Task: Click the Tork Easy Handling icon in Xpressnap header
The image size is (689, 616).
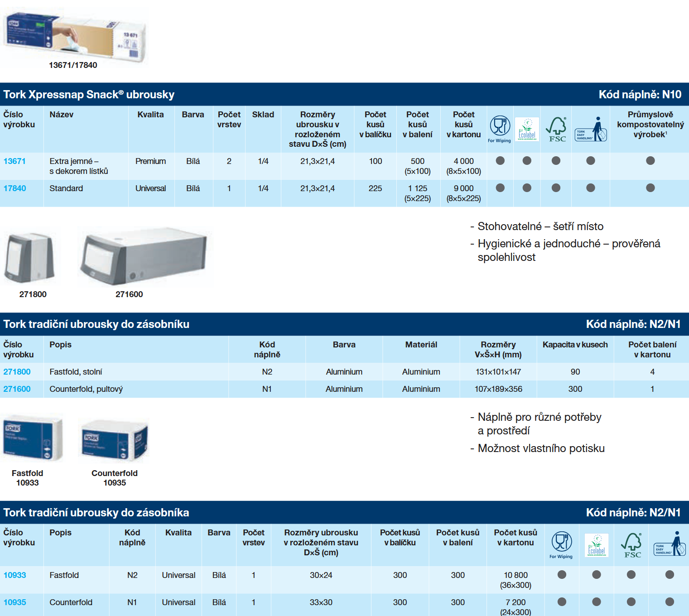Action: [x=591, y=129]
